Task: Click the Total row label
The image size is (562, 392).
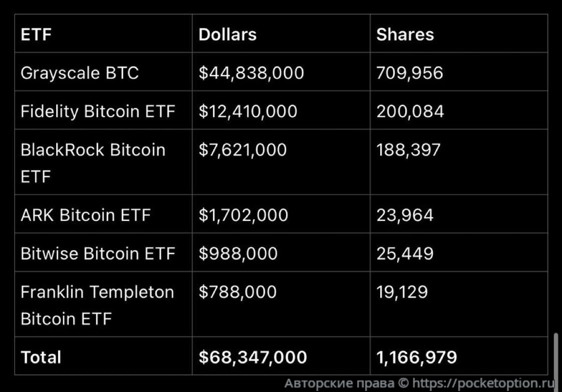Action: (x=41, y=357)
